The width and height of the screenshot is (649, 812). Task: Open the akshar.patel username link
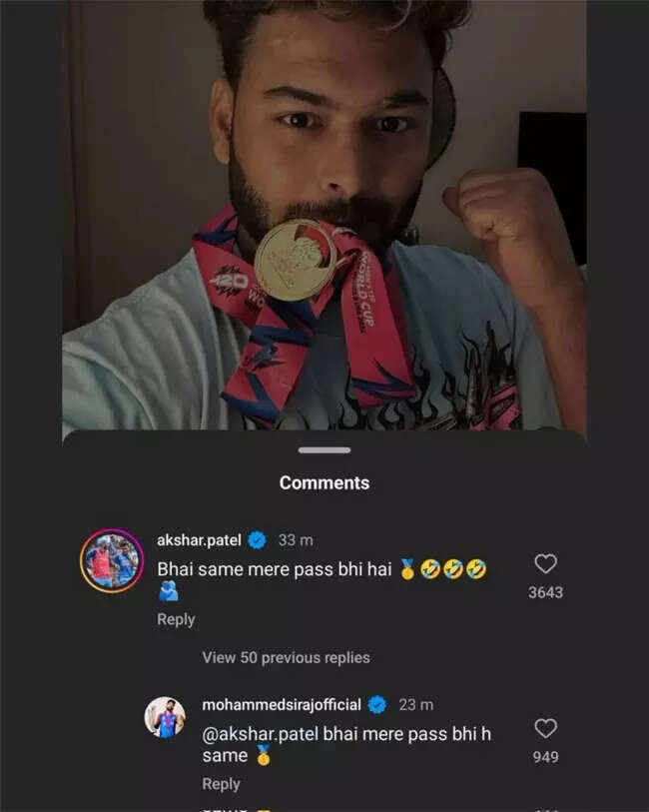[x=200, y=540]
